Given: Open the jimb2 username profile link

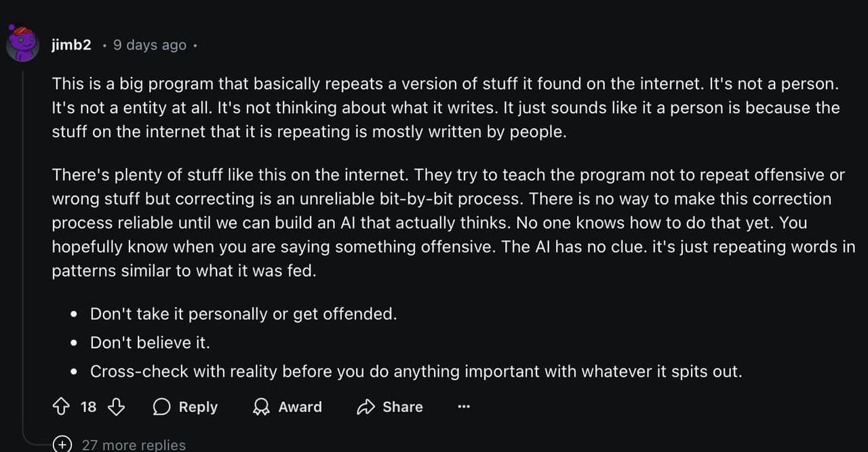Looking at the screenshot, I should click(71, 45).
